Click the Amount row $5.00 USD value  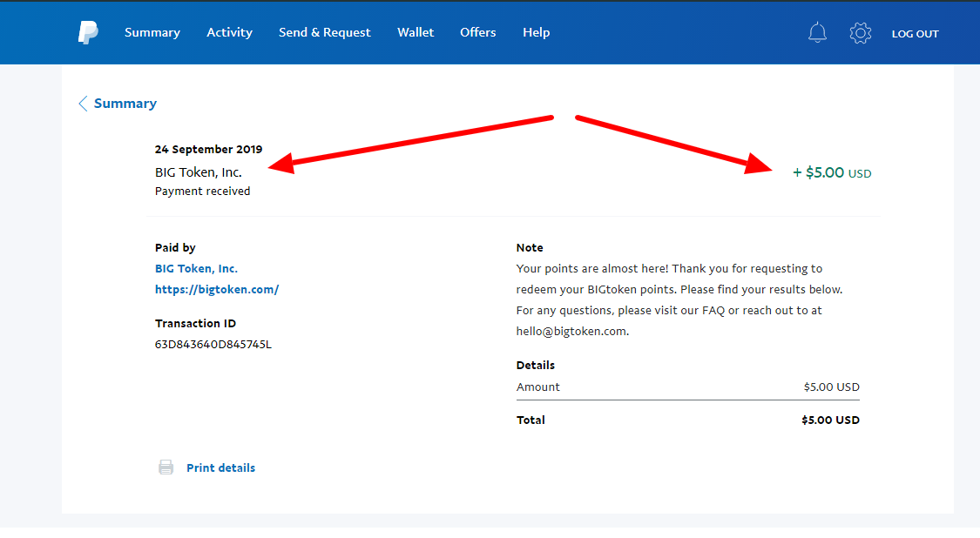coord(831,387)
